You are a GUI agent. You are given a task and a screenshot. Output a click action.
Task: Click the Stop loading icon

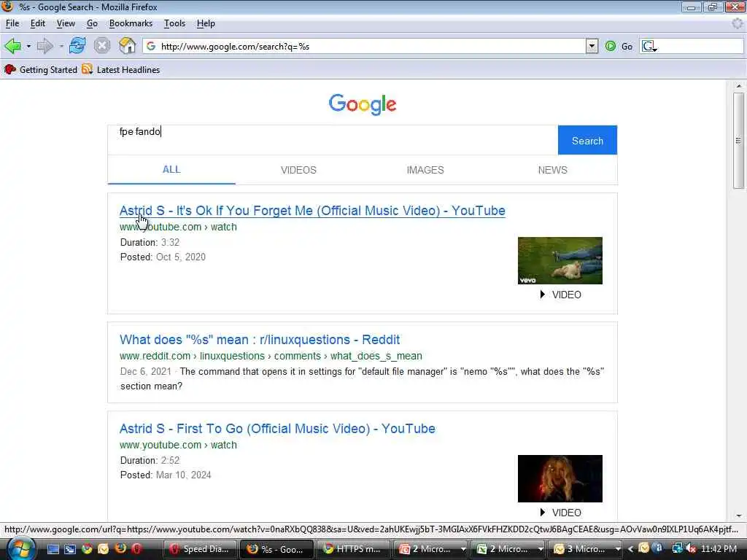(102, 46)
